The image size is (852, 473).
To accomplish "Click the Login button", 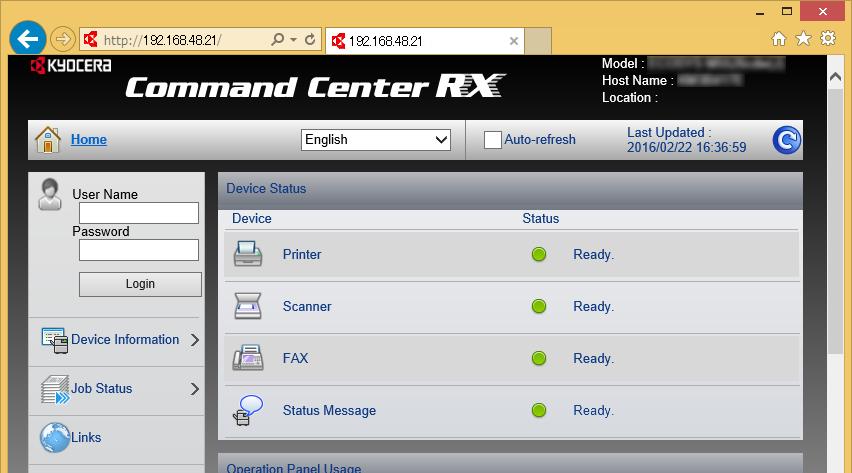I will point(140,284).
